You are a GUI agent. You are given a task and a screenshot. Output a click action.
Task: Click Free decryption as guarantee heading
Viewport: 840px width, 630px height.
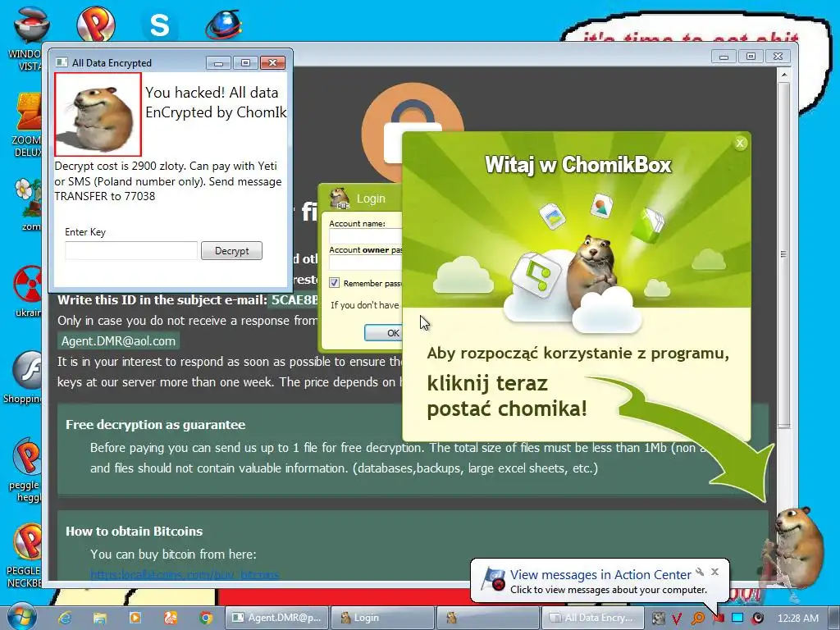coord(155,425)
